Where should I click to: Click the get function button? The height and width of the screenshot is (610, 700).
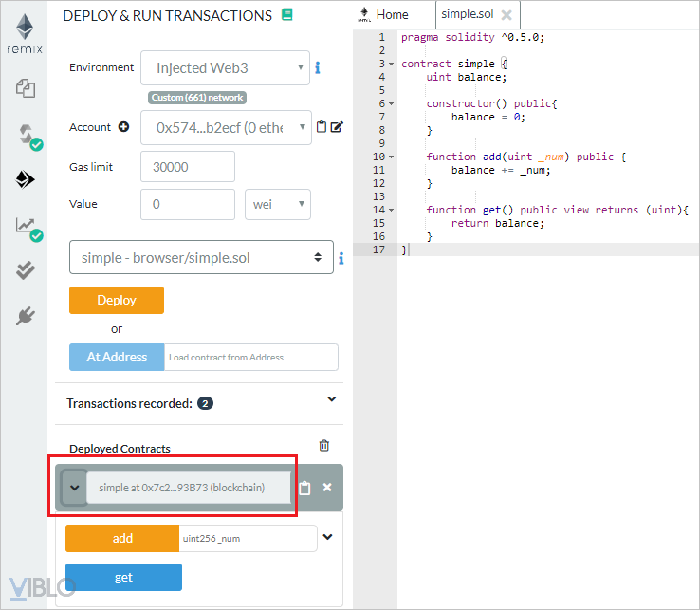click(x=123, y=577)
